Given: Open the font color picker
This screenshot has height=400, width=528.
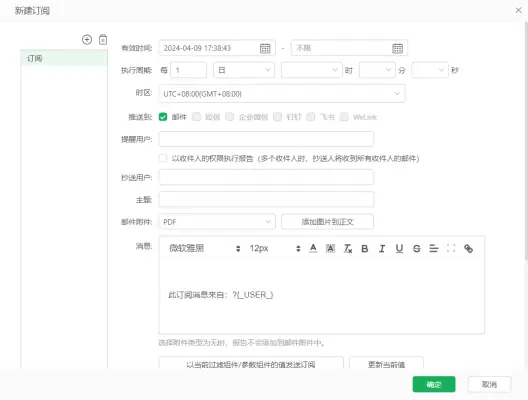Looking at the screenshot, I should pyautogui.click(x=313, y=248).
